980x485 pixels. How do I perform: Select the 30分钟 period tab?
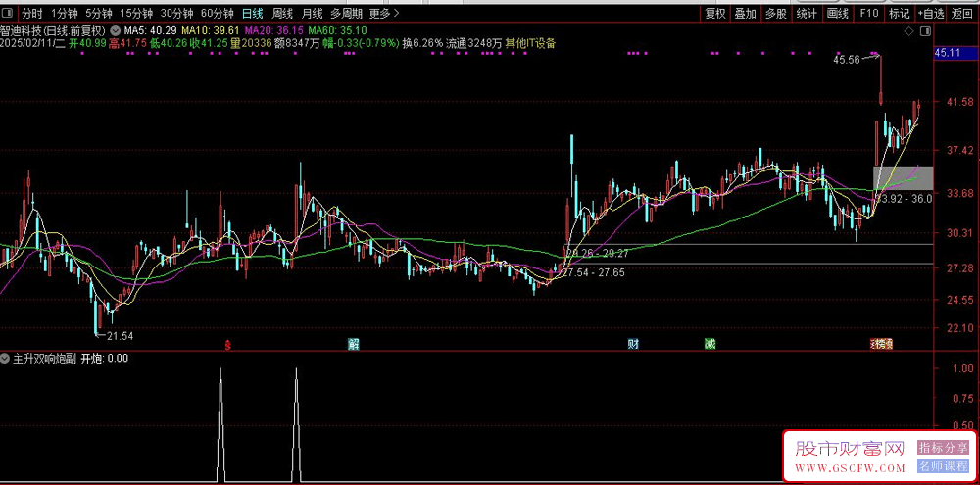pyautogui.click(x=176, y=13)
